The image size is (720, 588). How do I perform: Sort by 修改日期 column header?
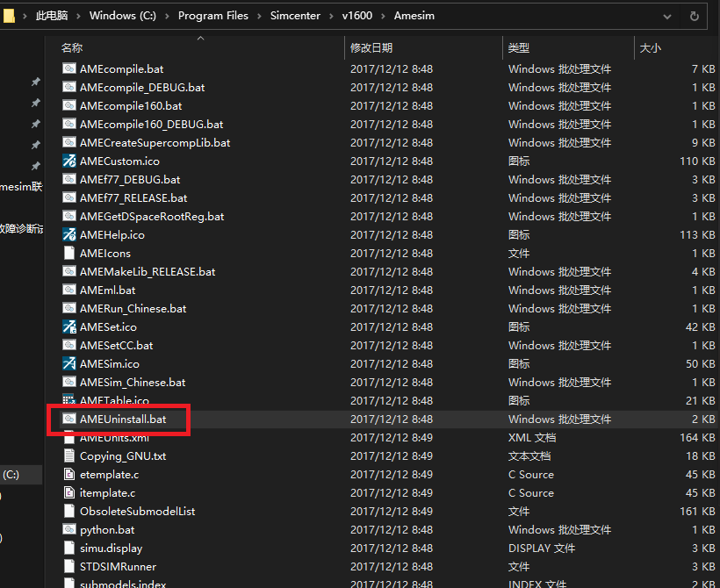pos(371,47)
